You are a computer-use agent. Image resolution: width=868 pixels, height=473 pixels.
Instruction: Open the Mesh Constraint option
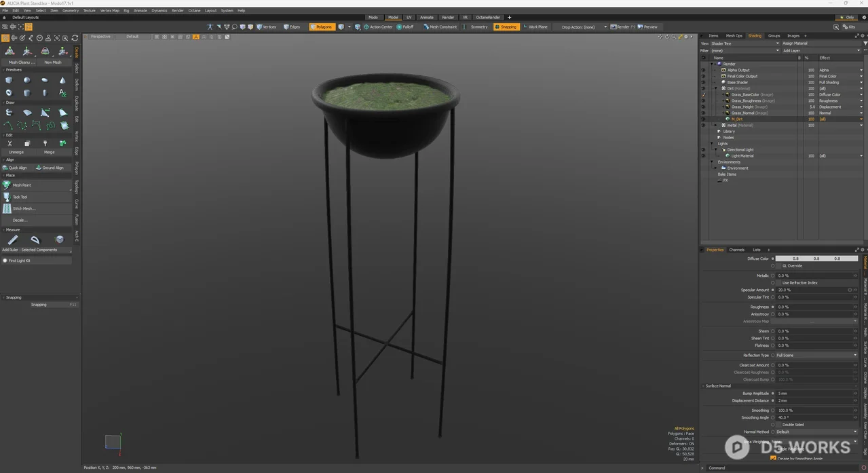pos(440,27)
